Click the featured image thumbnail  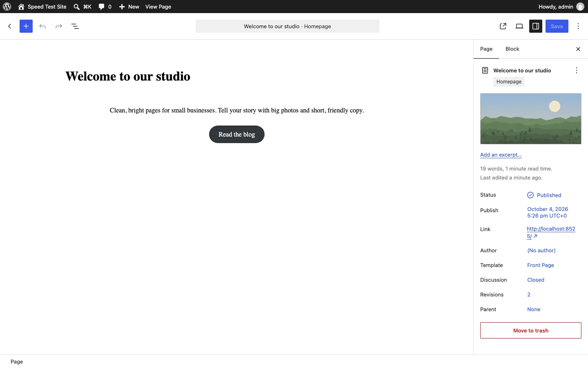coord(531,119)
